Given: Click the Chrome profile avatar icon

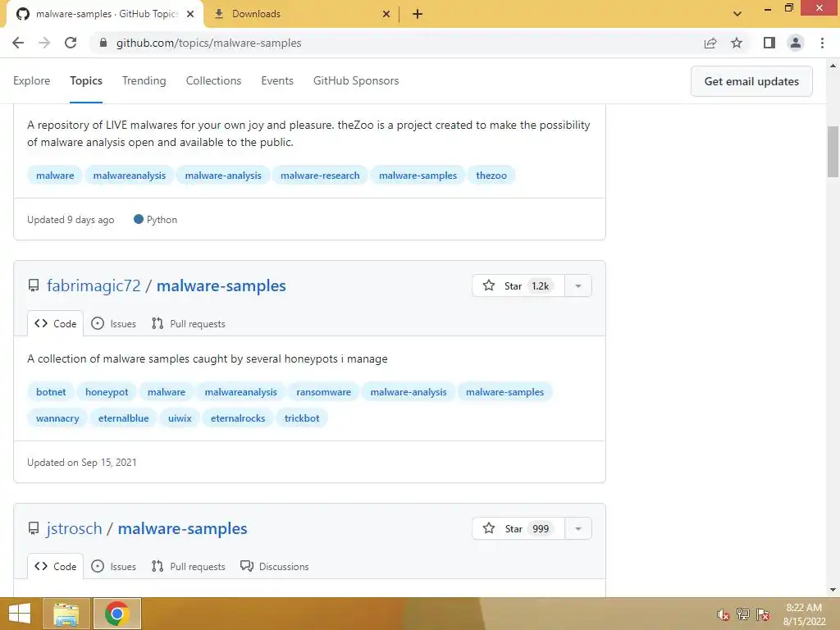Looking at the screenshot, I should point(796,43).
